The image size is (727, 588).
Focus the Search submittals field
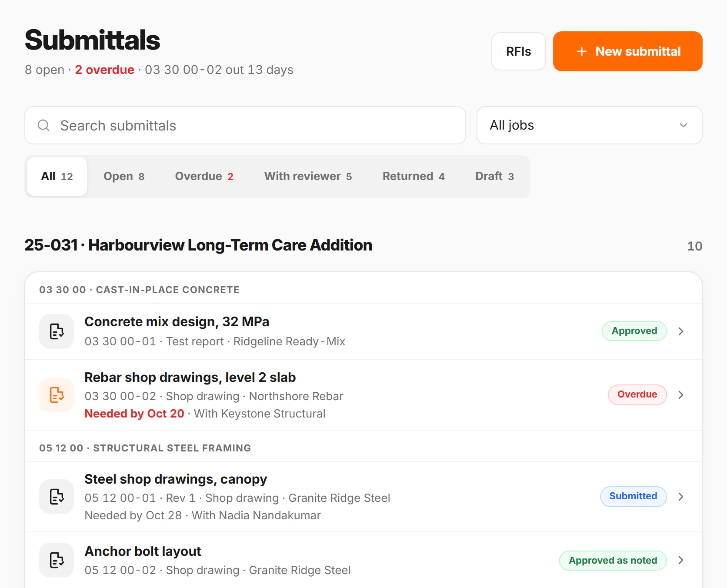click(245, 125)
